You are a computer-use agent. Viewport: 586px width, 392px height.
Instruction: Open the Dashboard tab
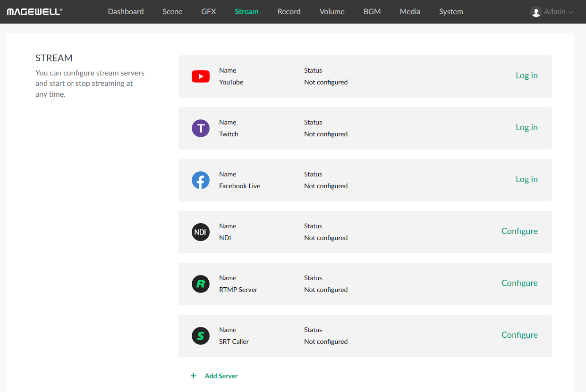[x=126, y=11]
